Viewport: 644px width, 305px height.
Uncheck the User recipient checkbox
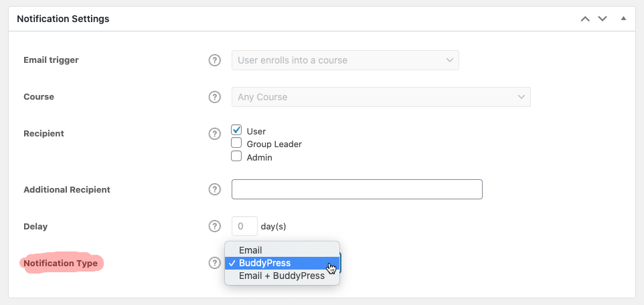coord(236,130)
